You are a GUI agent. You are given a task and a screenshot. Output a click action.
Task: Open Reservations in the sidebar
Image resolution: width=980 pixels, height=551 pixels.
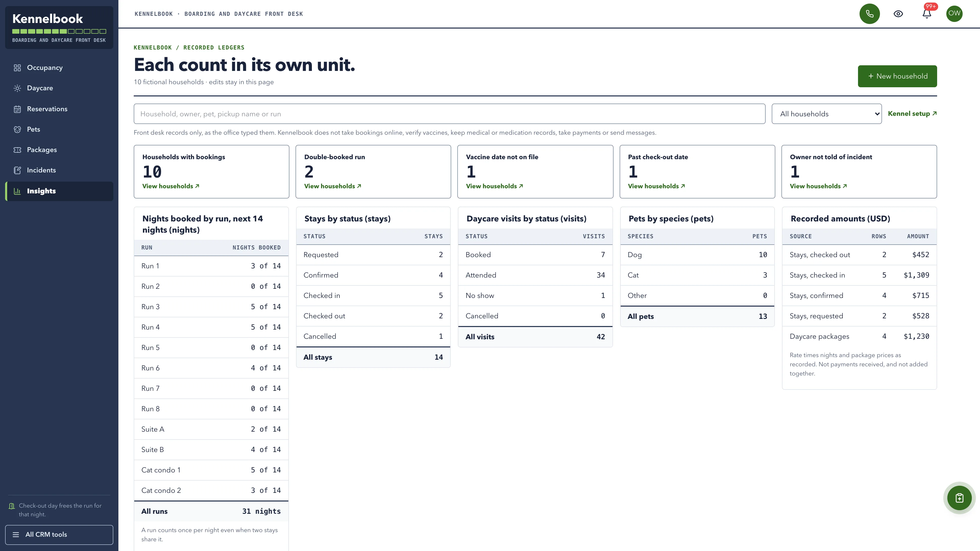point(59,109)
